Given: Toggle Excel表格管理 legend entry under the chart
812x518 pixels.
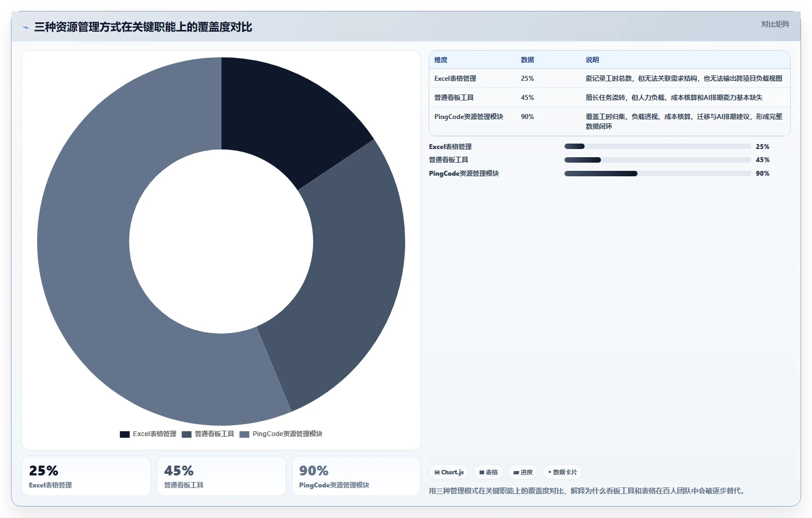Looking at the screenshot, I should pyautogui.click(x=148, y=434).
